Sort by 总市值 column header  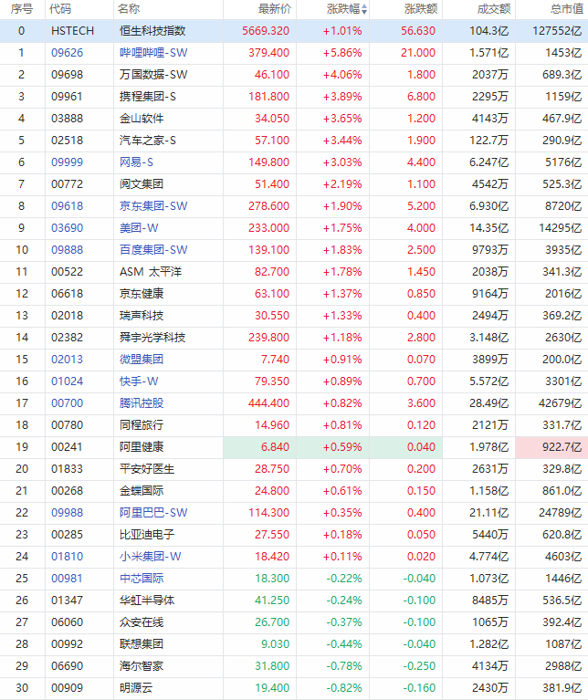click(567, 9)
